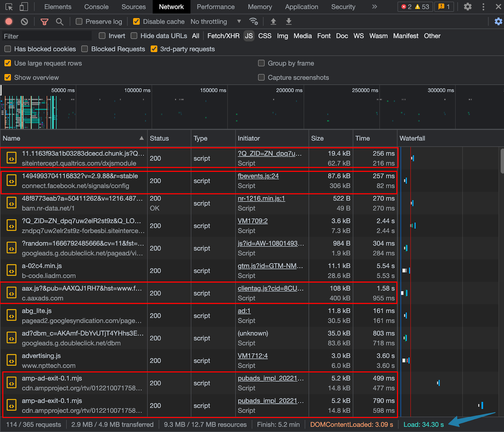The width and height of the screenshot is (504, 432).
Task: Activate the inspect element picker icon
Action: (x=9, y=7)
